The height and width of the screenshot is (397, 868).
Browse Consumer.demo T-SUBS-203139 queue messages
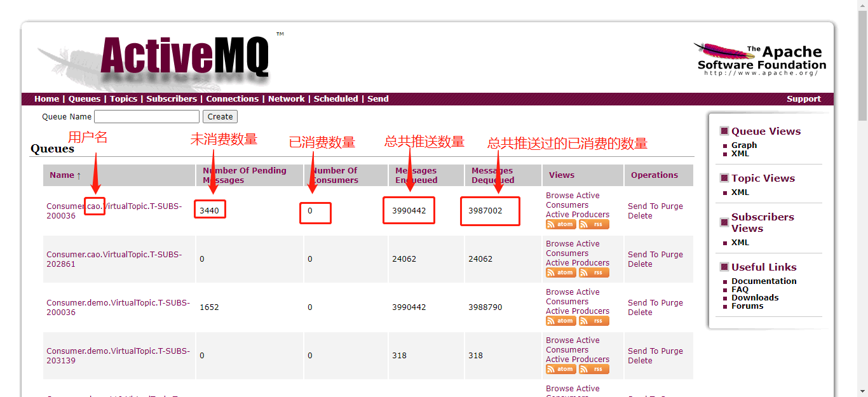click(559, 340)
